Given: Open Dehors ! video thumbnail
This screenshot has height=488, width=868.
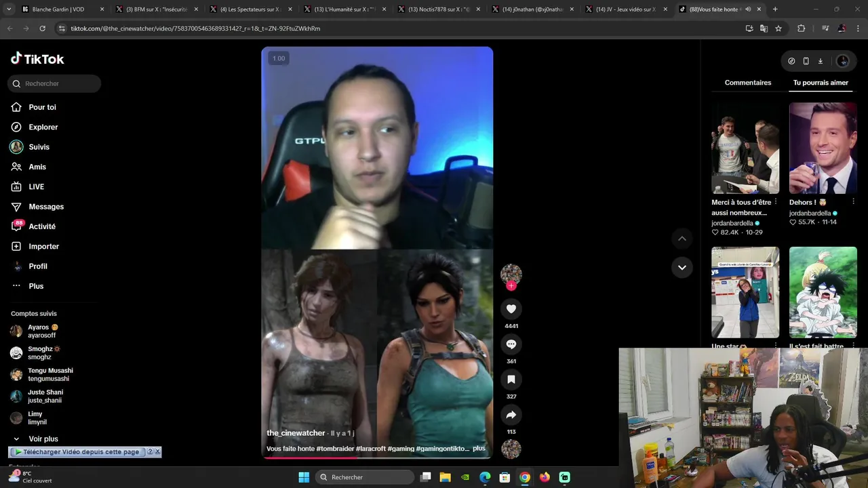Looking at the screenshot, I should coord(823,148).
